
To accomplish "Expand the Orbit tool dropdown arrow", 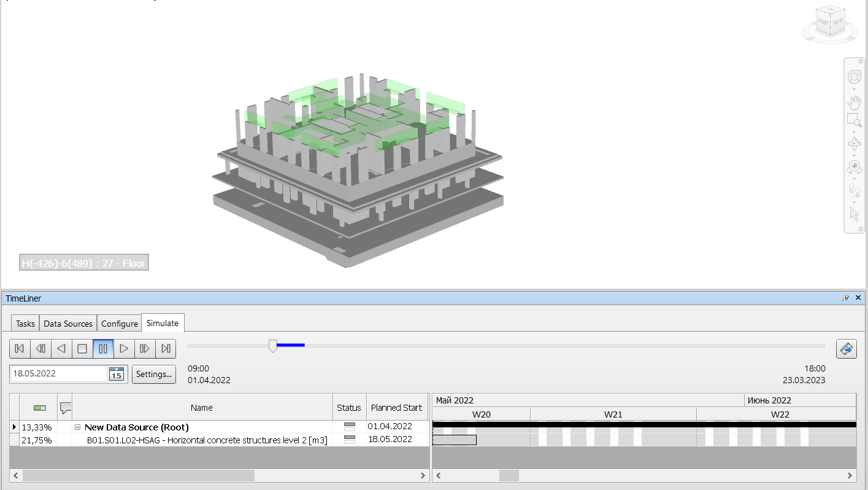I will 855,155.
